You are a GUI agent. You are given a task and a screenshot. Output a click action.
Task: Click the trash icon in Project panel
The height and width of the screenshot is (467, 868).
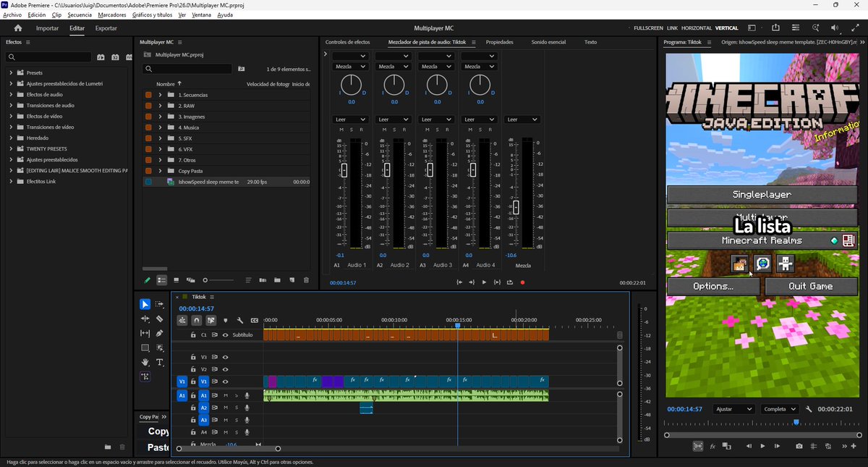click(x=306, y=279)
